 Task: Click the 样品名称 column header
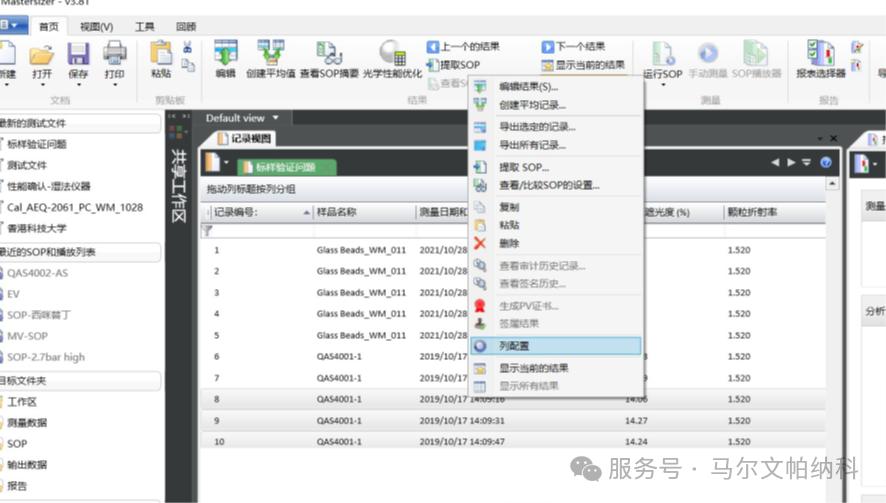364,213
